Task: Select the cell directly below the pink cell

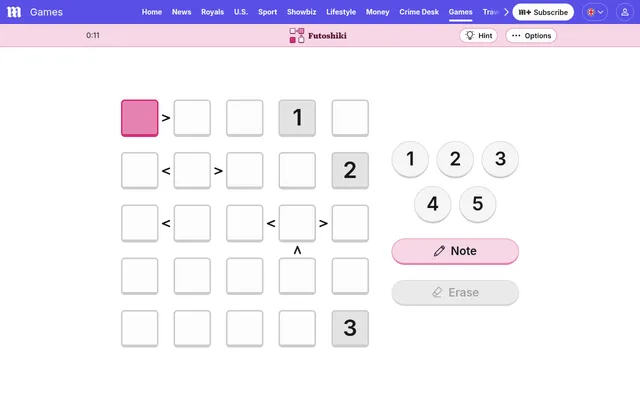Action: pyautogui.click(x=140, y=171)
